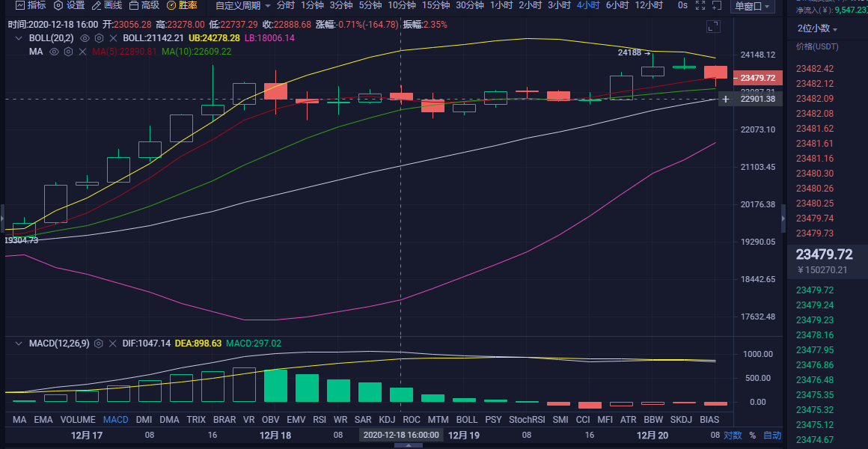
Task: Click the current price label 23479.72 on axis
Action: tap(758, 78)
